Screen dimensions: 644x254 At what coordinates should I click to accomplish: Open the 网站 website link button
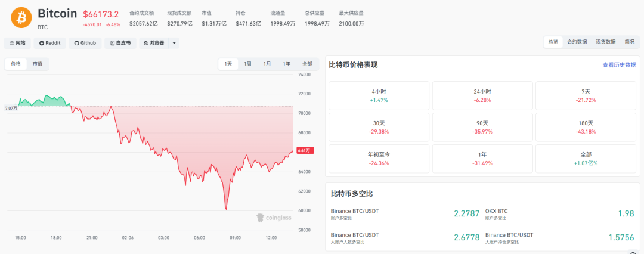pos(18,43)
